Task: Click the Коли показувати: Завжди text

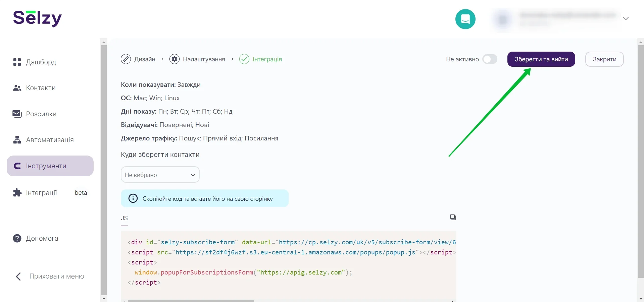Action: 161,84
